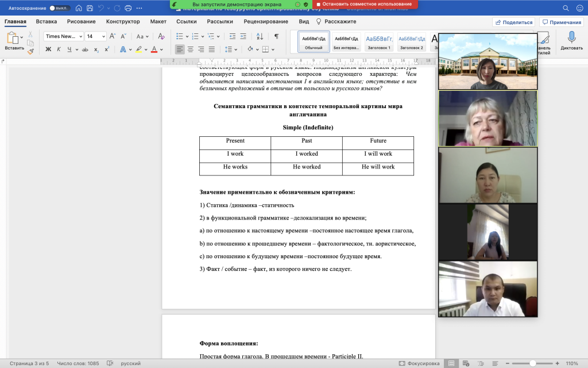The width and height of the screenshot is (588, 368).
Task: Select the Заголовок 1 style thumbnail
Action: pos(379,41)
